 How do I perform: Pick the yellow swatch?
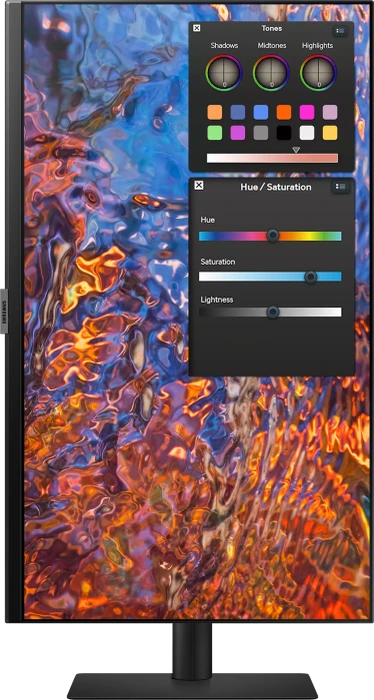[330, 133]
